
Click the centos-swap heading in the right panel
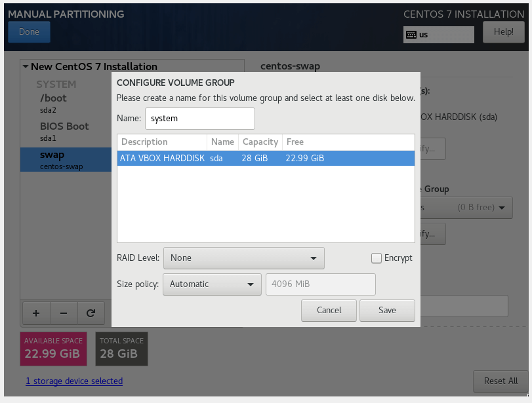pos(290,66)
